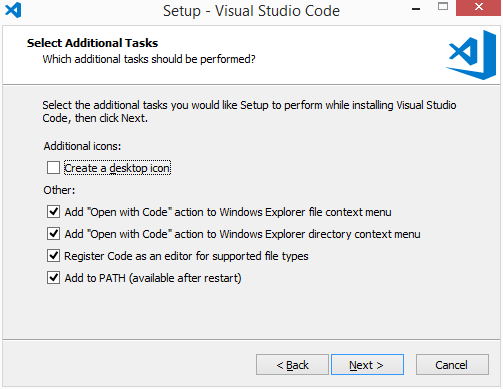Click the large Visual Studio Code logo
This screenshot has height=389, width=503.
tap(471, 55)
